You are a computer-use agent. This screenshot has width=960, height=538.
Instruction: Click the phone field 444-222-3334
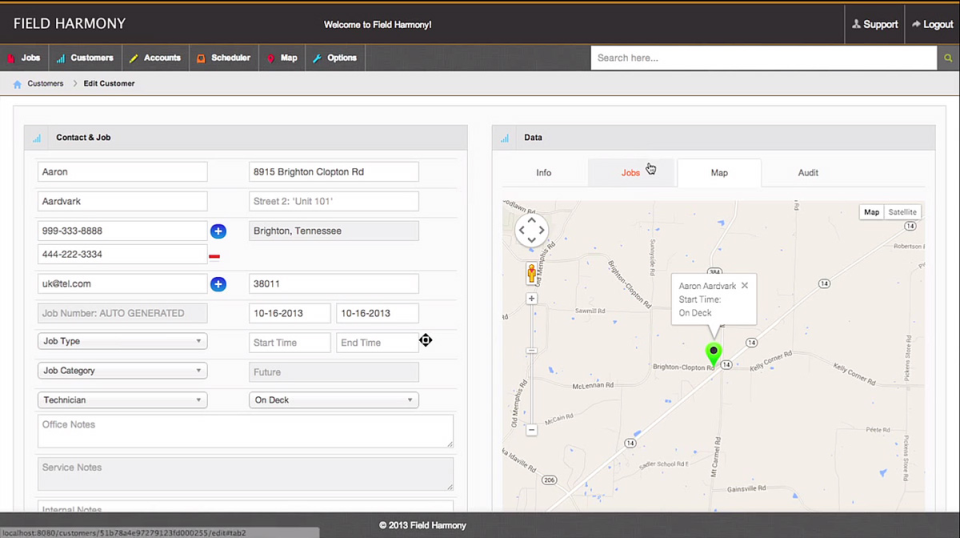point(122,254)
